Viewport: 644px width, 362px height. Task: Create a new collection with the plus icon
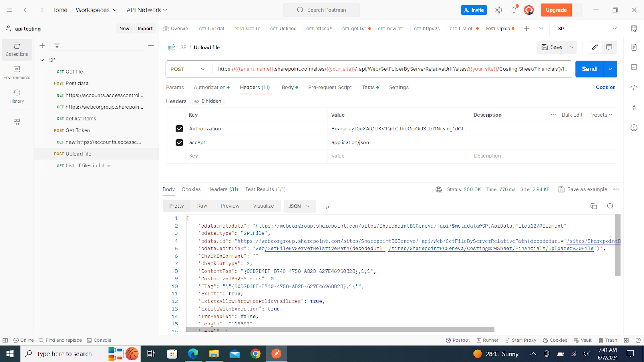click(x=42, y=45)
